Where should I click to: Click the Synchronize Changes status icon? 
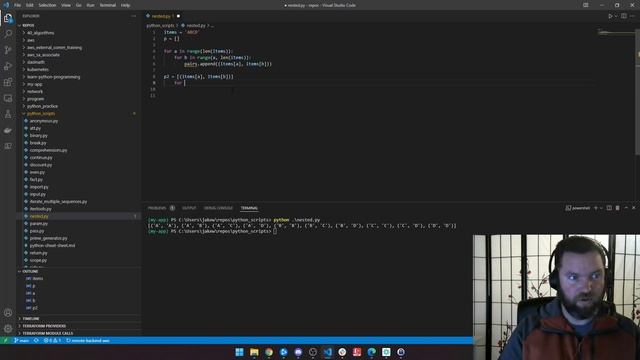pos(36,340)
